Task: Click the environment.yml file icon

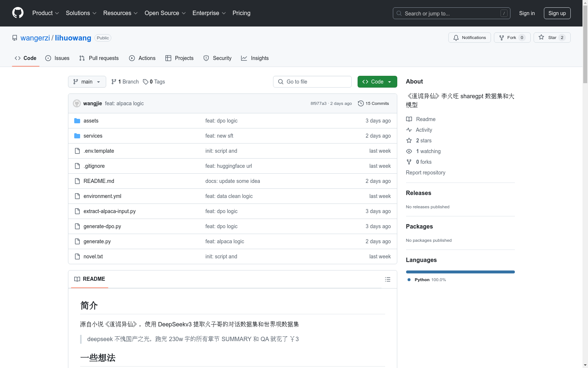Action: pyautogui.click(x=77, y=196)
